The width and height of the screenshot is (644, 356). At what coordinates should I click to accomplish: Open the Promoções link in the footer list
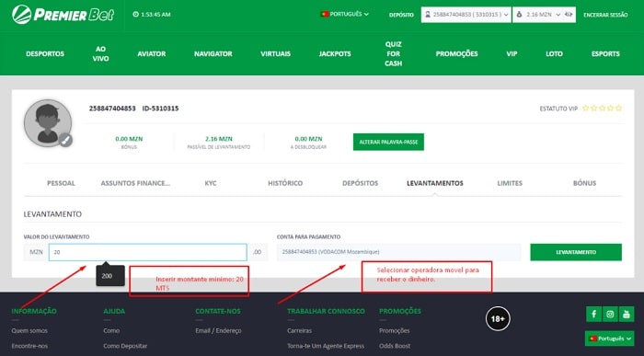(x=395, y=330)
